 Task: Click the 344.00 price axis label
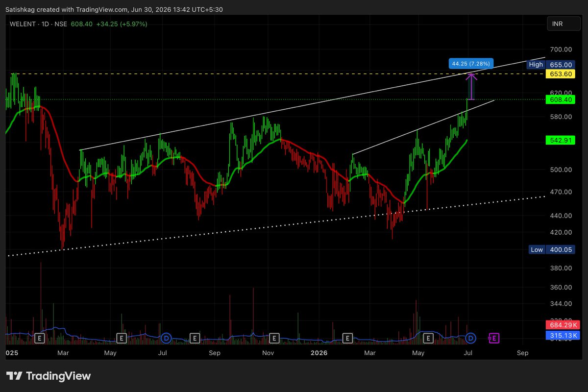(x=561, y=304)
